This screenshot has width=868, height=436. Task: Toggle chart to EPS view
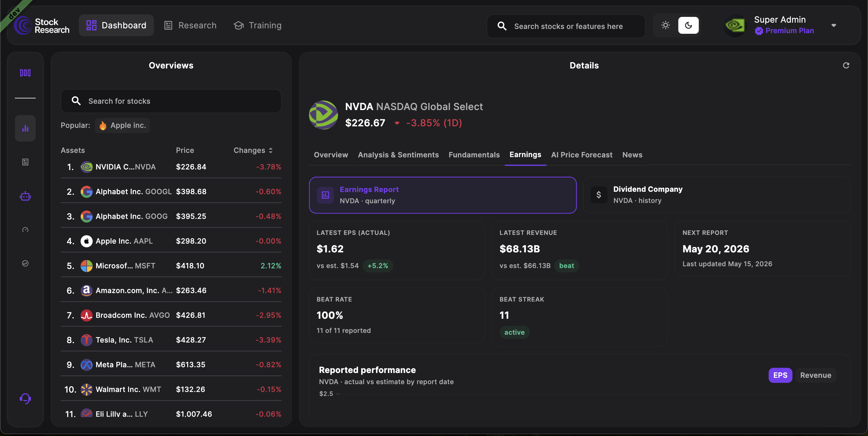(780, 375)
